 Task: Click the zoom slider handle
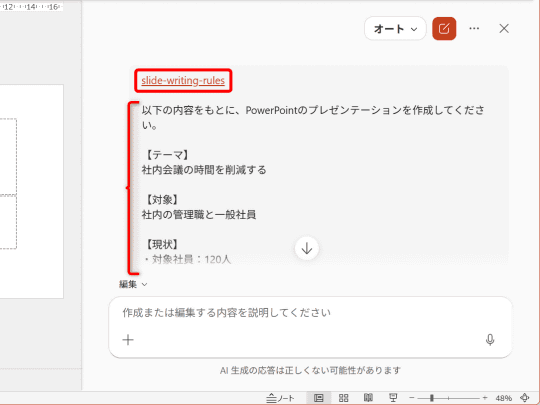[432, 398]
